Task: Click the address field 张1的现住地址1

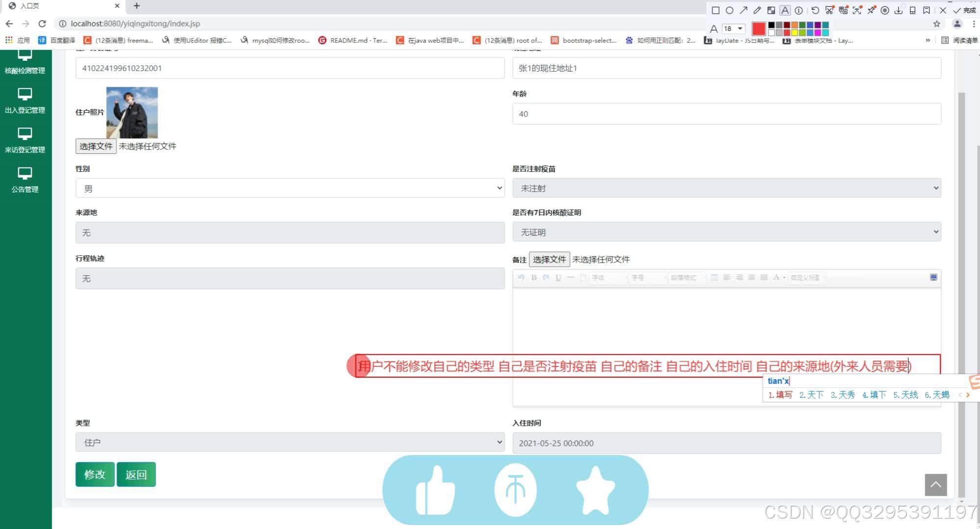Action: [x=727, y=68]
